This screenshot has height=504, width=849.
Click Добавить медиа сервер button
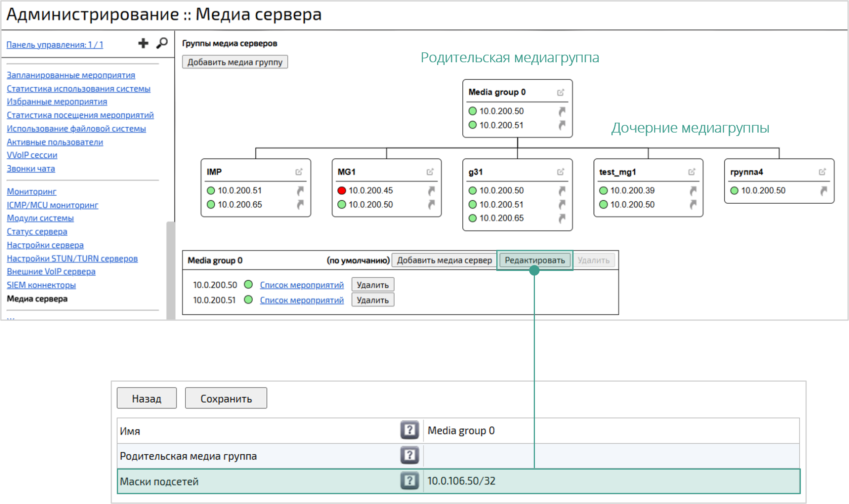pos(444,260)
